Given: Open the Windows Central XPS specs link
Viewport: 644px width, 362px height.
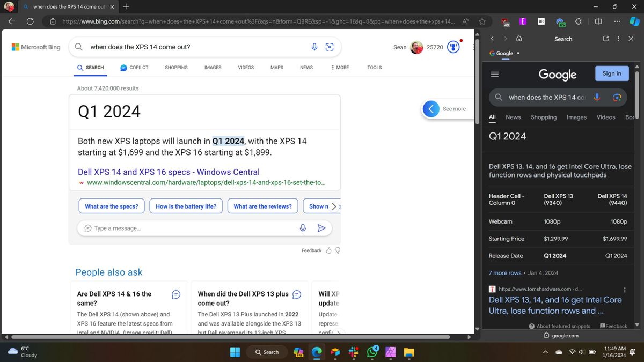Looking at the screenshot, I should 169,172.
